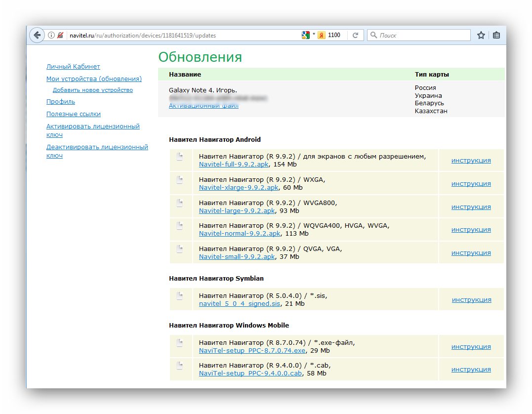Click the file icon beside Navitel-full-9.9.2.apk
532x414 pixels.
click(180, 157)
